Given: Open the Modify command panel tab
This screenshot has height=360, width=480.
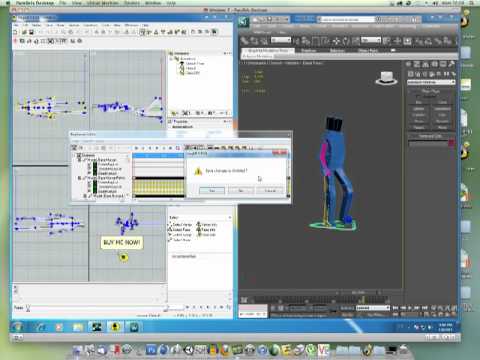Looking at the screenshot, I should 417,64.
